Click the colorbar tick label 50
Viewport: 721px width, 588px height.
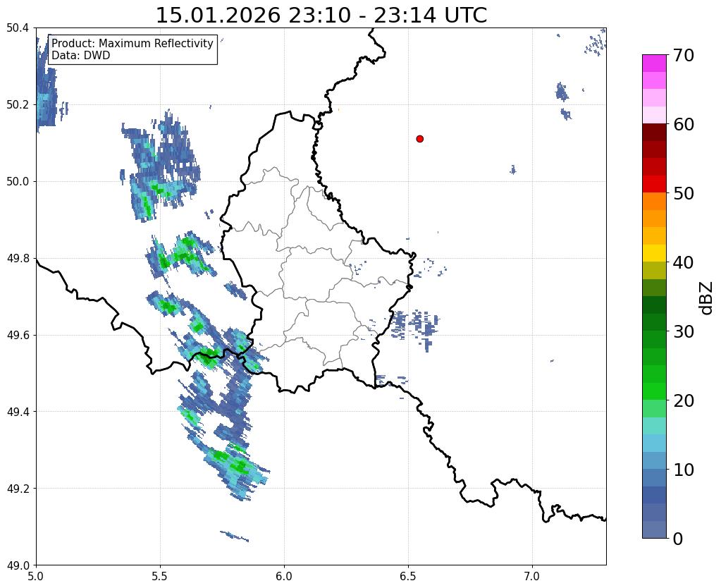pyautogui.click(x=683, y=193)
